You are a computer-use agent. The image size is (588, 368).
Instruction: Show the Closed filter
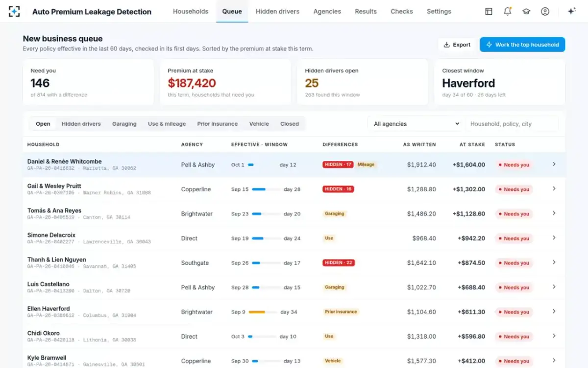[x=290, y=124]
